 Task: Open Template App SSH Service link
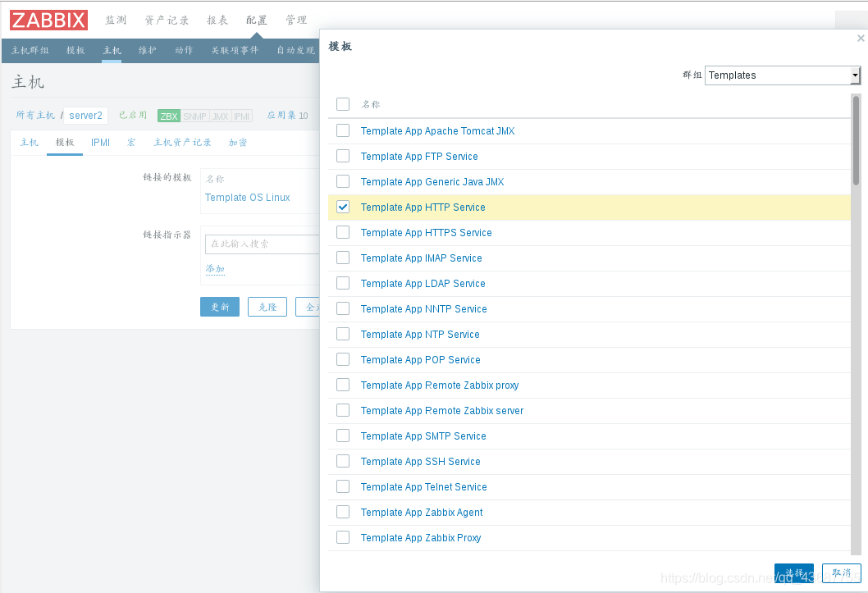tap(421, 461)
